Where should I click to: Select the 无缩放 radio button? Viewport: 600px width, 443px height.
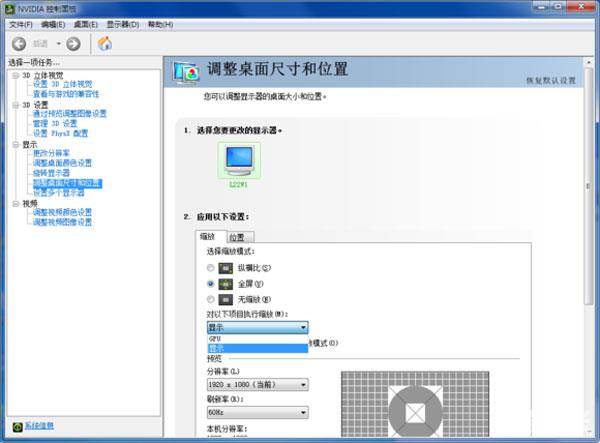click(x=210, y=299)
